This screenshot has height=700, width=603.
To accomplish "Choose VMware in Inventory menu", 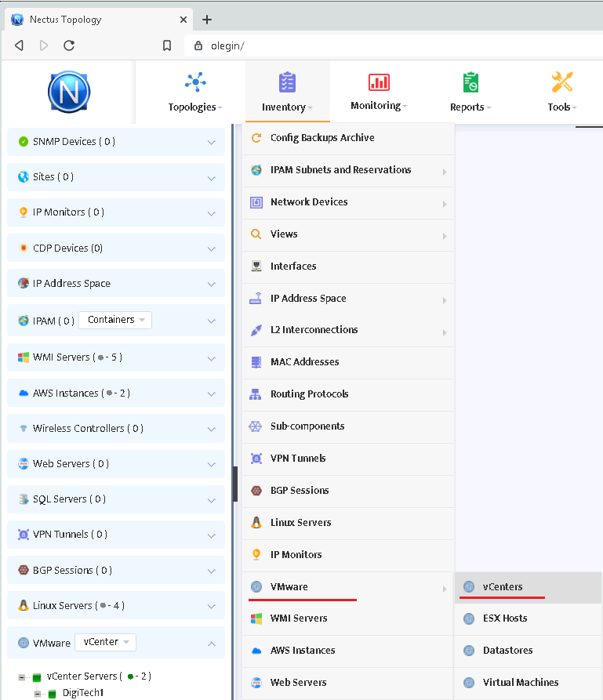I will (348, 587).
